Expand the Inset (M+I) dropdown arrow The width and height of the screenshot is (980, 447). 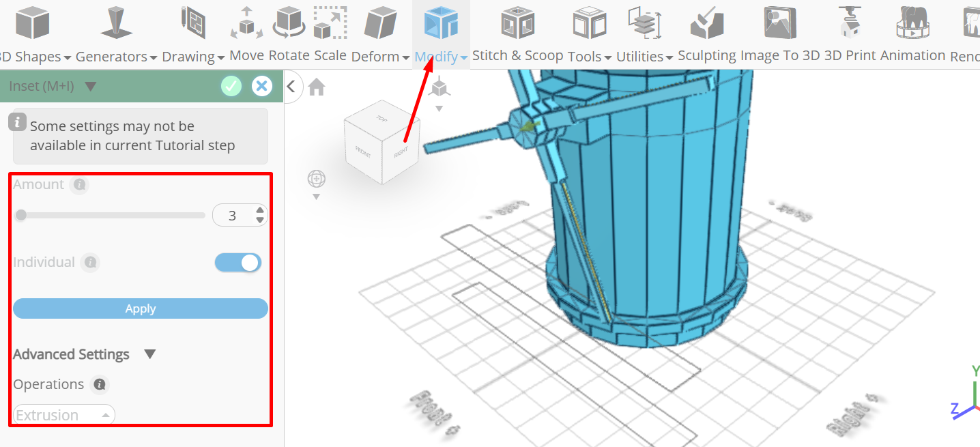point(90,87)
